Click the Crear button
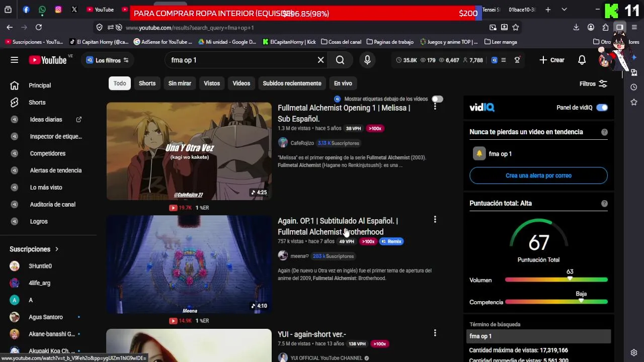This screenshot has width=644, height=362. 552,60
